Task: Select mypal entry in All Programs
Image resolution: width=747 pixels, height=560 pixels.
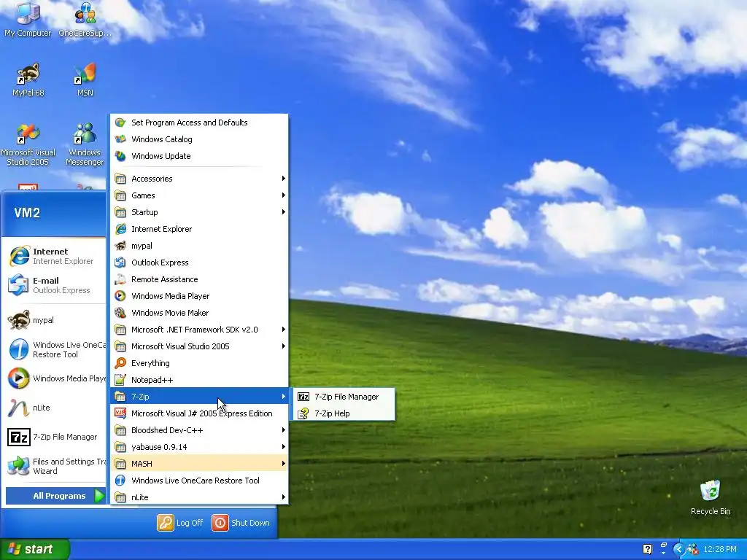Action: (199, 245)
